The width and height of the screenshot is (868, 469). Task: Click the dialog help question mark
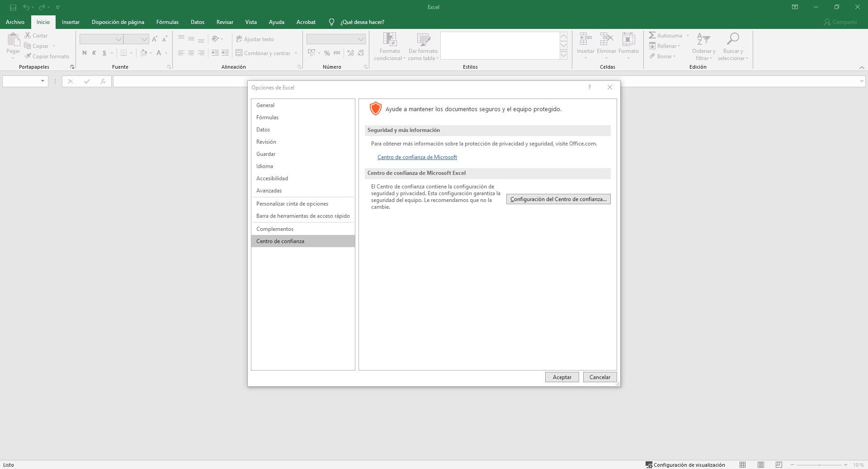coord(589,87)
